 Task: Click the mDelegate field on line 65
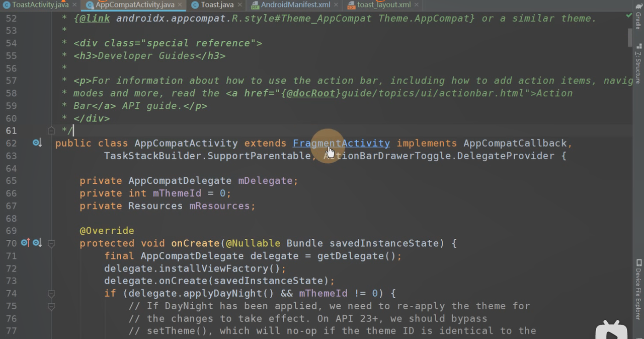click(265, 181)
